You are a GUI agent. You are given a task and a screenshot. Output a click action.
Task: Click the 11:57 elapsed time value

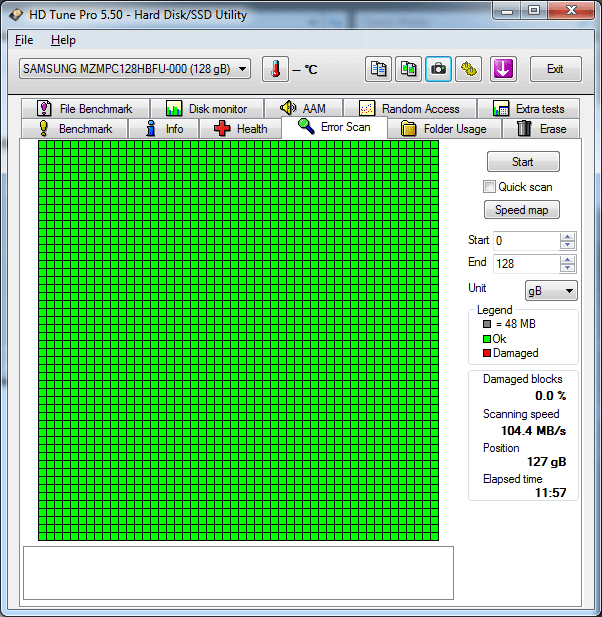click(x=550, y=492)
